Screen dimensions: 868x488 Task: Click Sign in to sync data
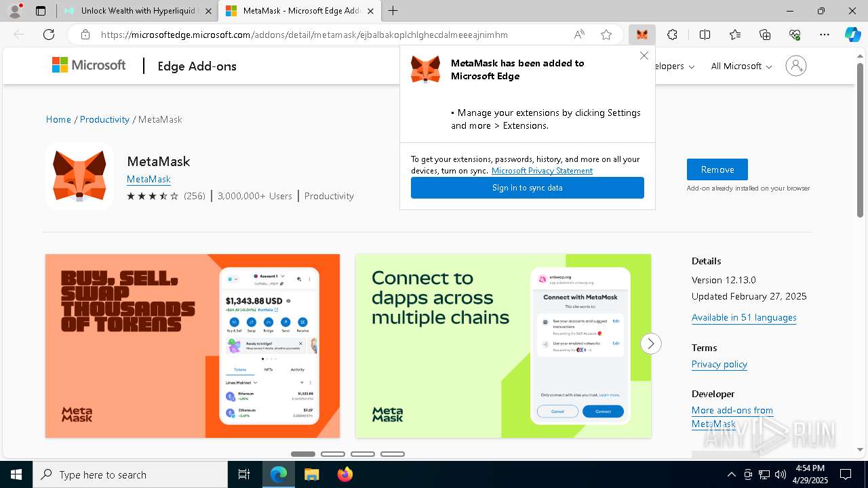coord(527,188)
